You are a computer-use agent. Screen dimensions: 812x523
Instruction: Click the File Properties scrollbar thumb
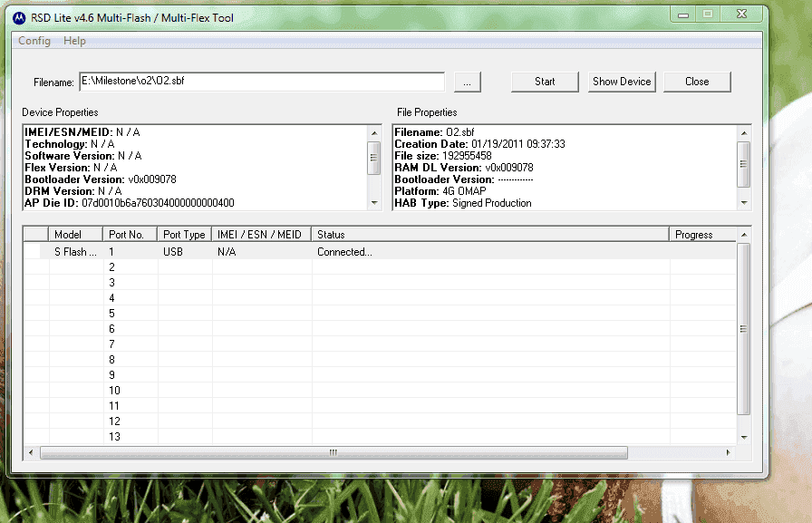click(744, 164)
